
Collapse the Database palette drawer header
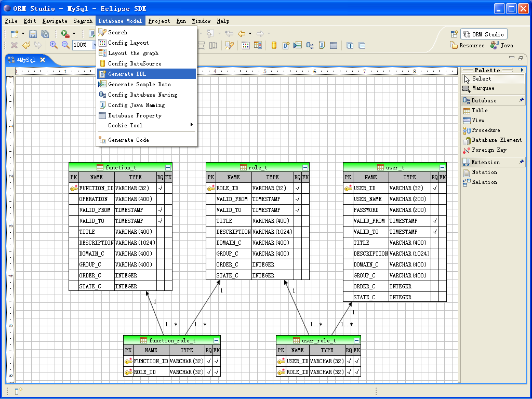point(493,100)
